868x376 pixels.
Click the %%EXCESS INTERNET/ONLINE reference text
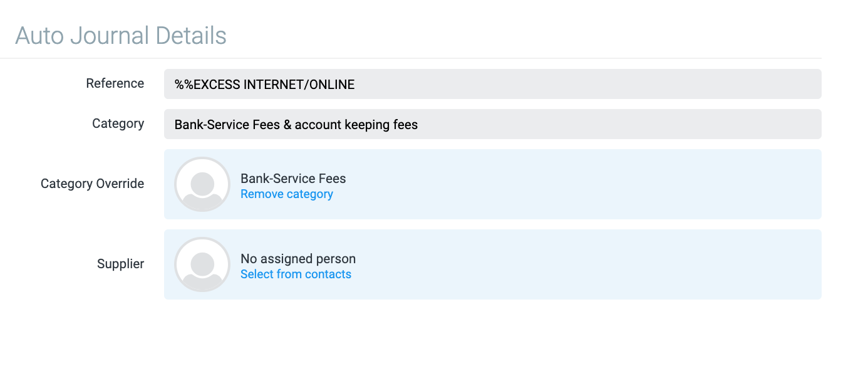pyautogui.click(x=264, y=85)
